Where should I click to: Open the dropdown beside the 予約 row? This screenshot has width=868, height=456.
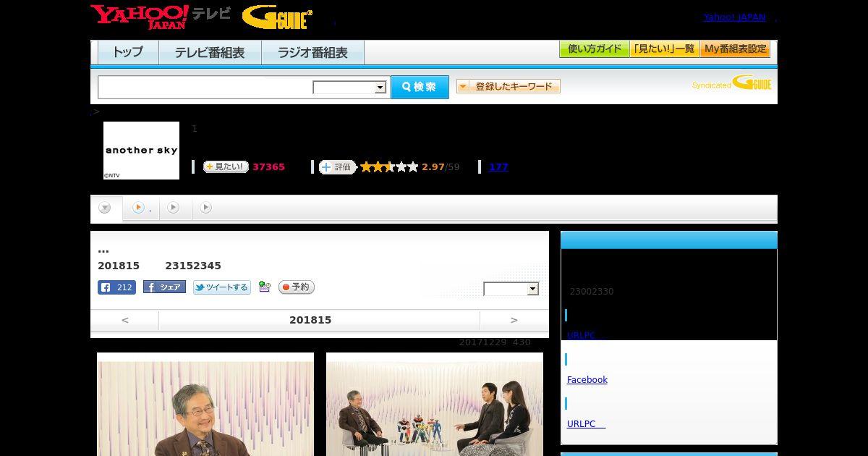click(x=511, y=289)
